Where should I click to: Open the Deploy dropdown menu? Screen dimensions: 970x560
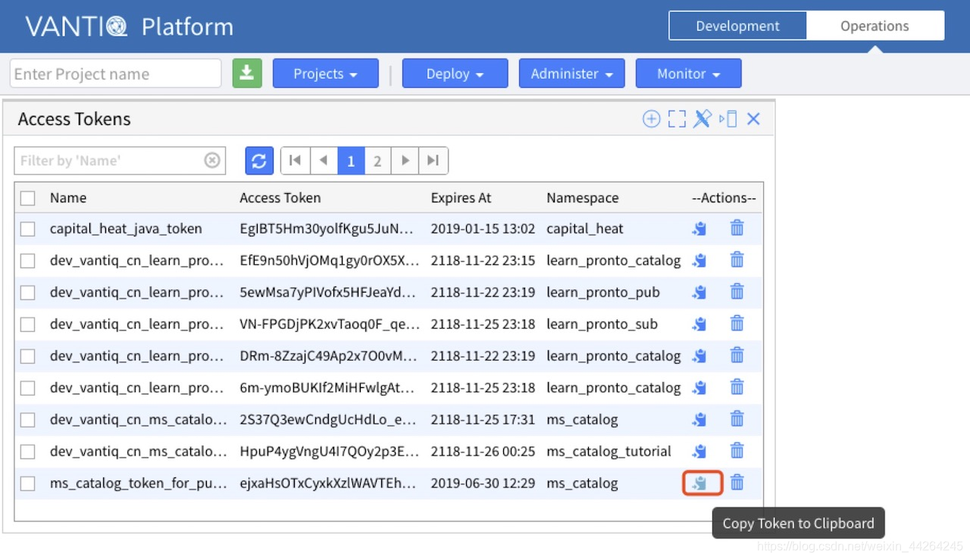[x=455, y=74]
